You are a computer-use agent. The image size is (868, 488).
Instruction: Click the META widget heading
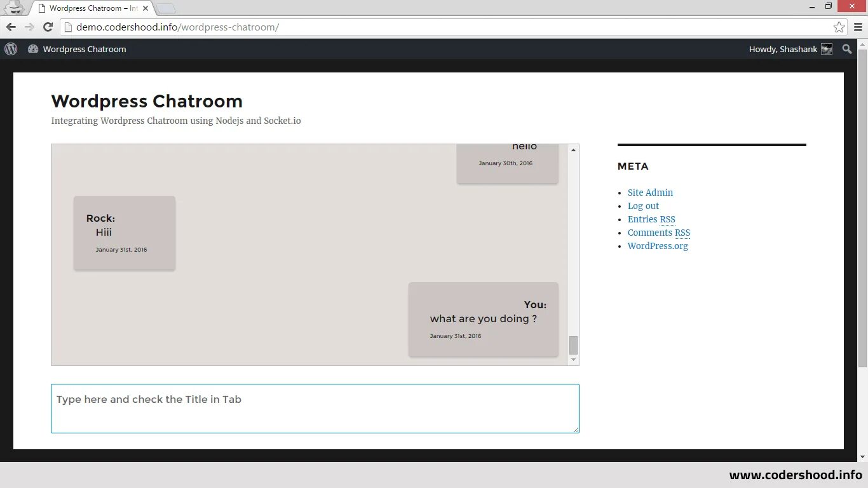[633, 166]
